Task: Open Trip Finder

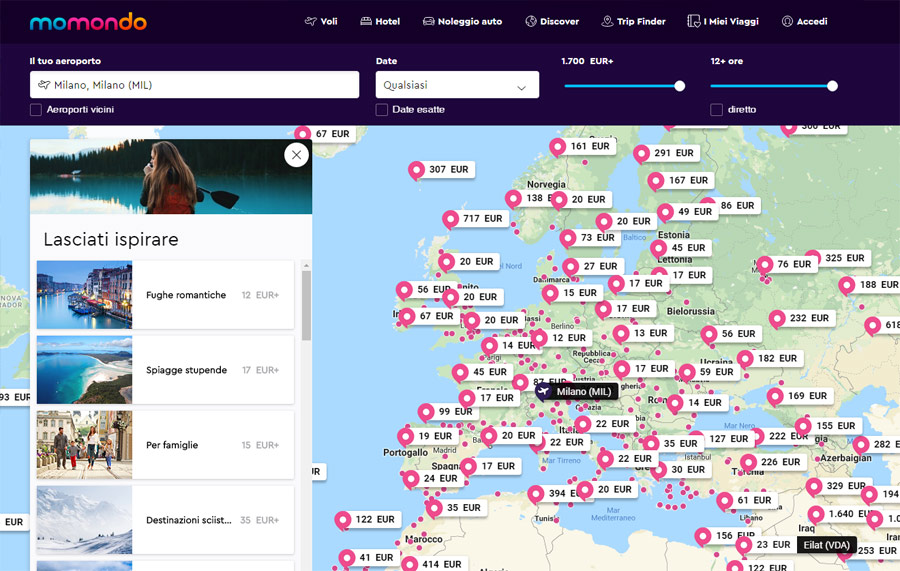Action: pos(633,21)
